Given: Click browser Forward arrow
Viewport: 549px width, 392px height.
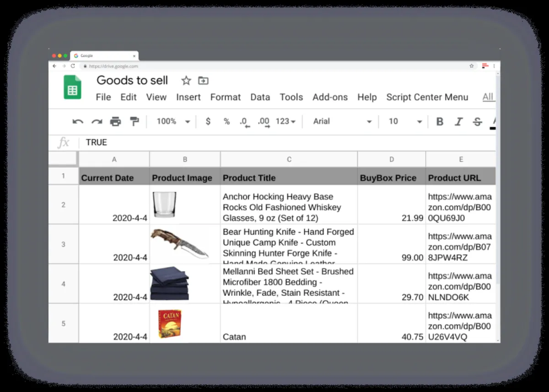Looking at the screenshot, I should tap(64, 66).
